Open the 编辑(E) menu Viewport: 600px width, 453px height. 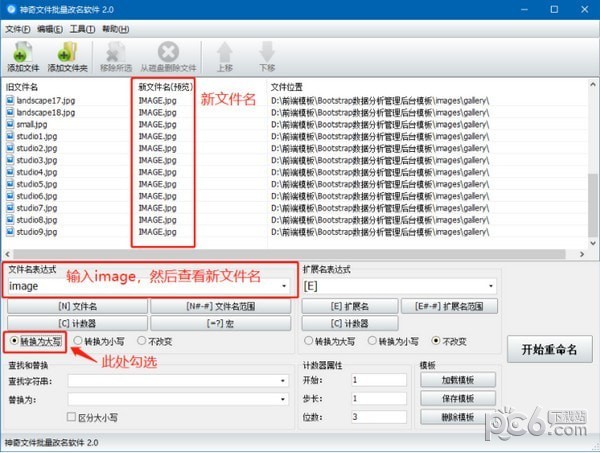pos(50,29)
